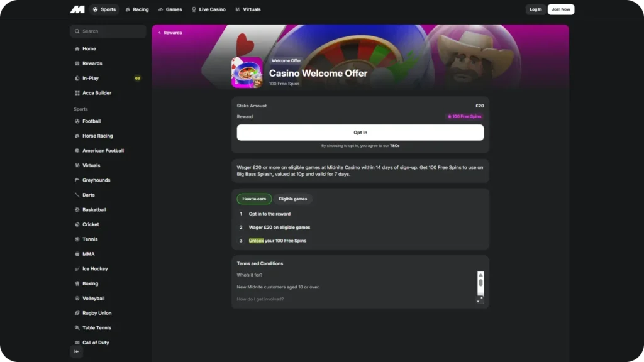644x362 pixels.
Task: Click the scrollbar up arrow in Terms
Action: tap(480, 275)
